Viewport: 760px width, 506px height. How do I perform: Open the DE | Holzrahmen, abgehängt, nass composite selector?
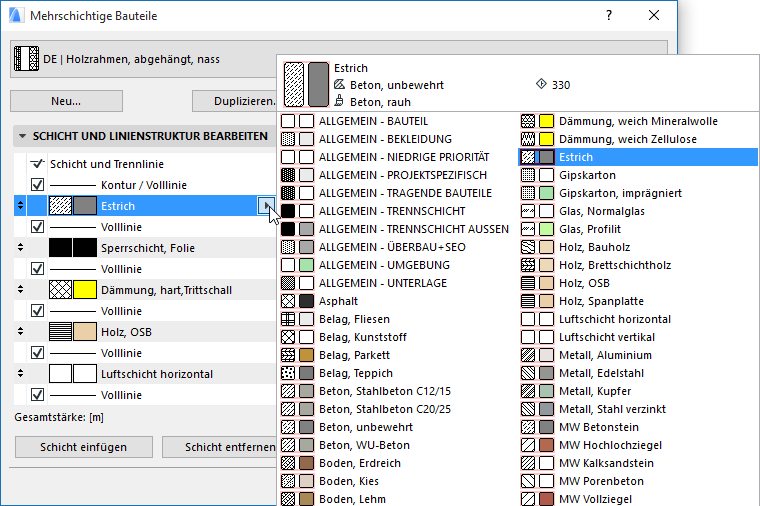(143, 59)
